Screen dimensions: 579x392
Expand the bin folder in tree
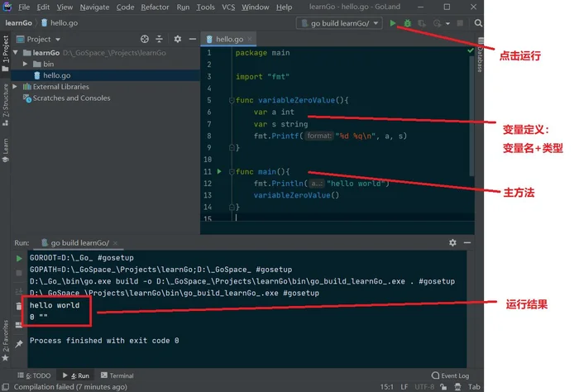click(26, 64)
